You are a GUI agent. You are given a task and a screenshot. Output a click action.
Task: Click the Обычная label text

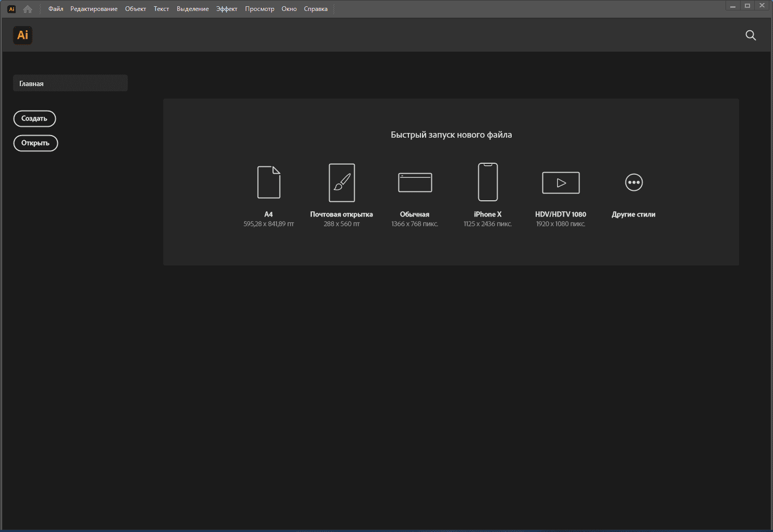click(415, 214)
